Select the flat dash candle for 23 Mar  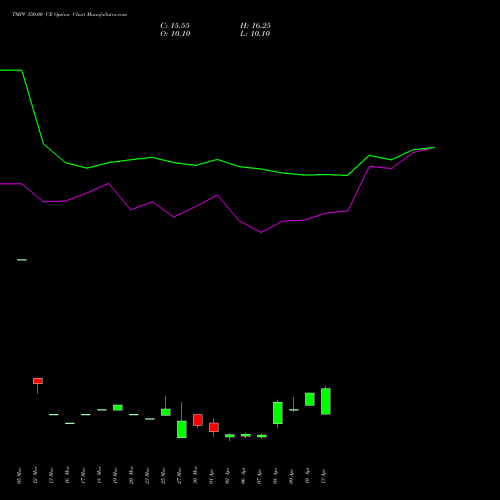tap(150, 419)
